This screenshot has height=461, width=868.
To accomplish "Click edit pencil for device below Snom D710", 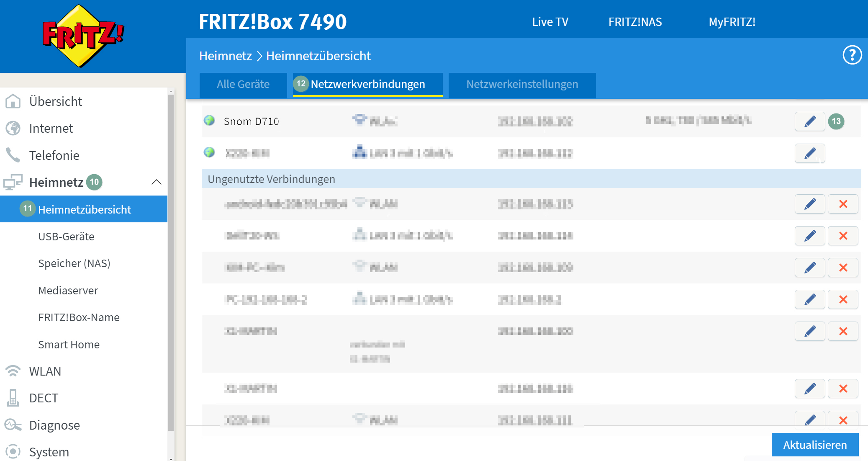I will (809, 153).
